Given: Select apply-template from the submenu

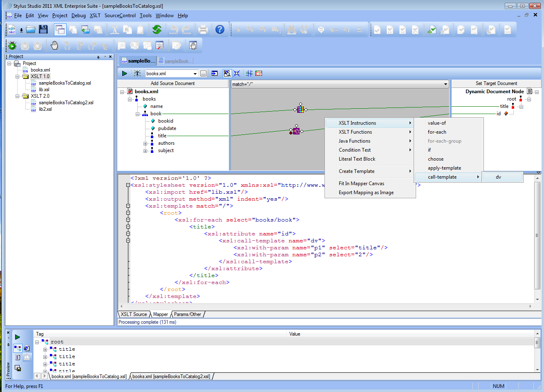Looking at the screenshot, I should click(x=444, y=168).
